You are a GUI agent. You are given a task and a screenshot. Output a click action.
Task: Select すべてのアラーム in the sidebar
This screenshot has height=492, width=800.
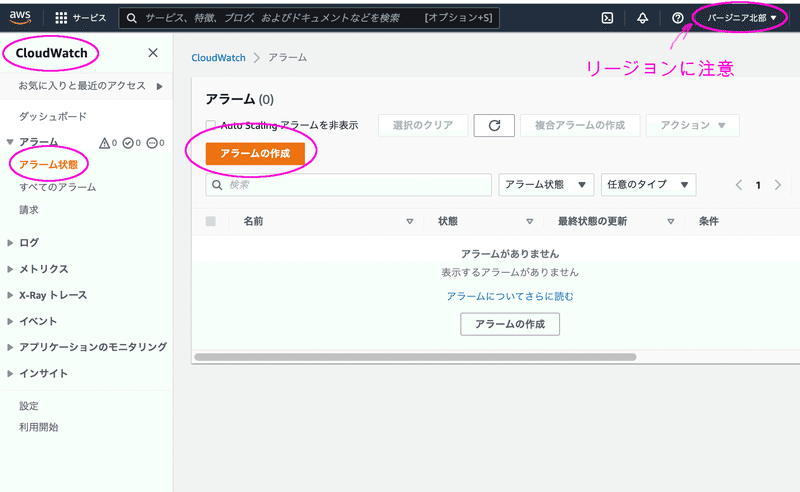57,187
